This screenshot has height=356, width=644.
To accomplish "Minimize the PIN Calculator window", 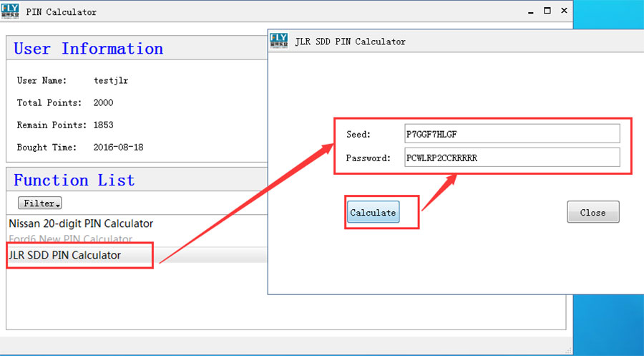I will (x=530, y=11).
